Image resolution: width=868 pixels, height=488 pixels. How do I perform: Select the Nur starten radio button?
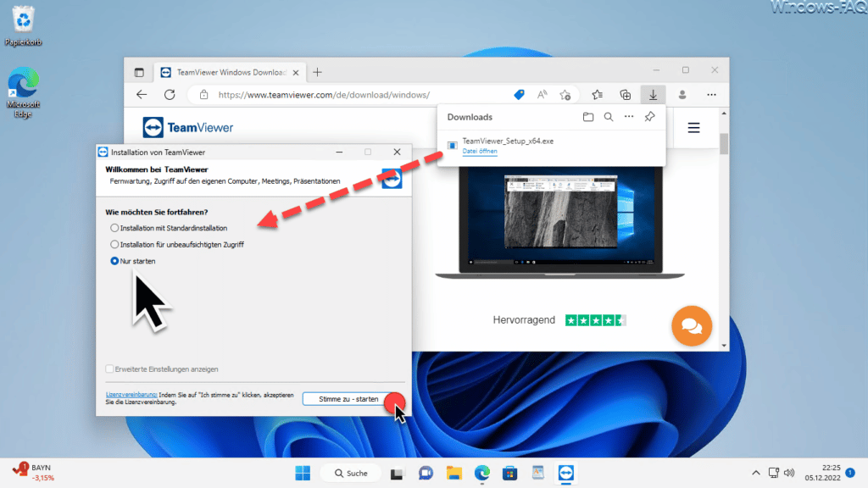(114, 261)
